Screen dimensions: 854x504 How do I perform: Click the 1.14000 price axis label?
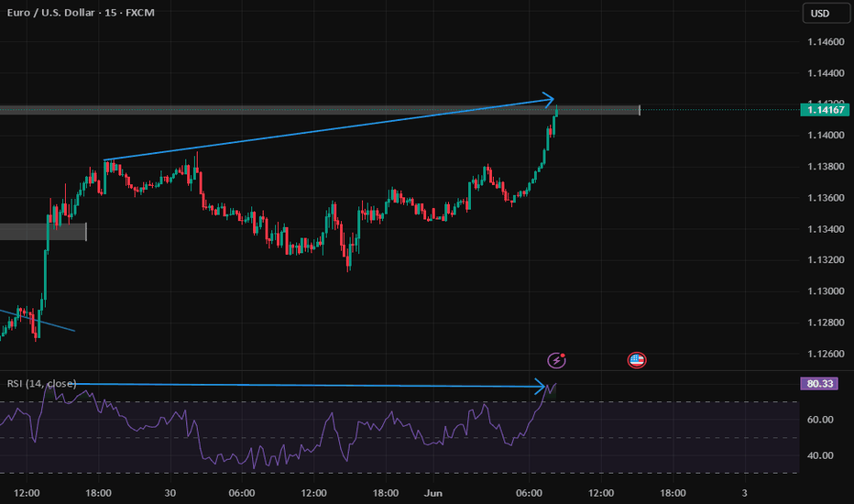pos(826,135)
